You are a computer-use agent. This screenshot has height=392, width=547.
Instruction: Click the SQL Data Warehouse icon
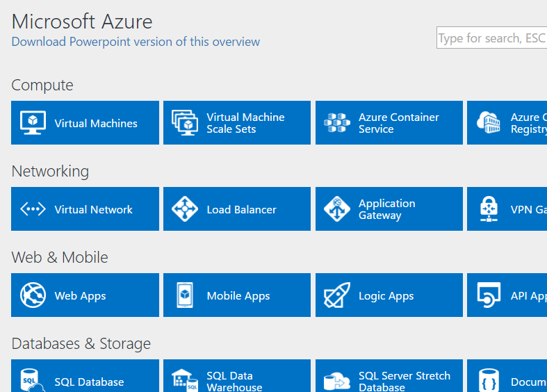[185, 380]
